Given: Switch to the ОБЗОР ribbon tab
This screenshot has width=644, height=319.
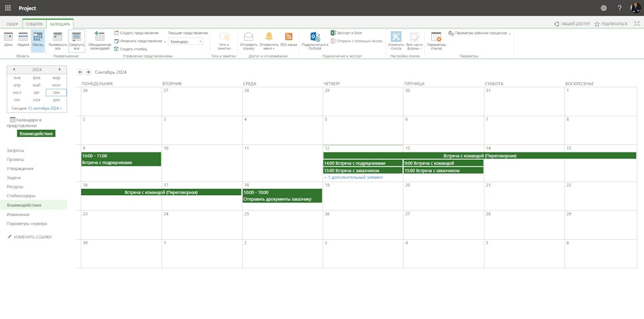Looking at the screenshot, I should pyautogui.click(x=12, y=24).
